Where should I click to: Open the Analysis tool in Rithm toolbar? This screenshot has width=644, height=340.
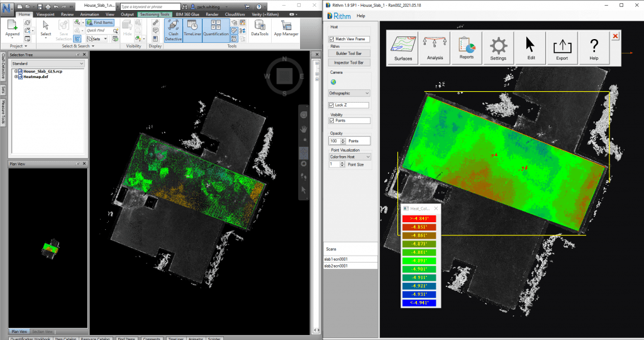click(435, 48)
